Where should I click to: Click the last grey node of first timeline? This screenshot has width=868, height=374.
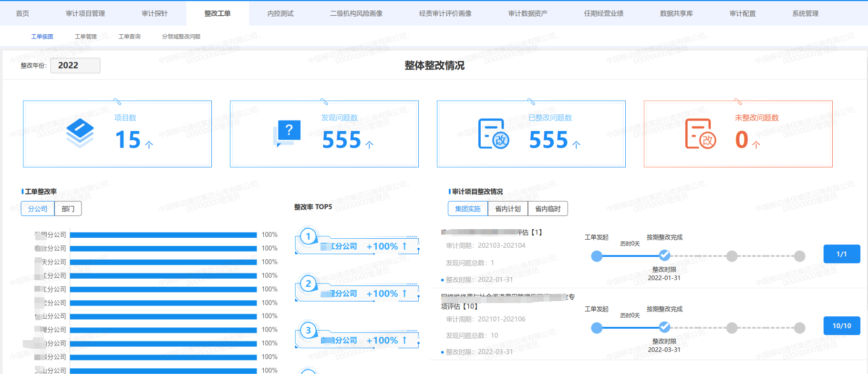coord(800,256)
